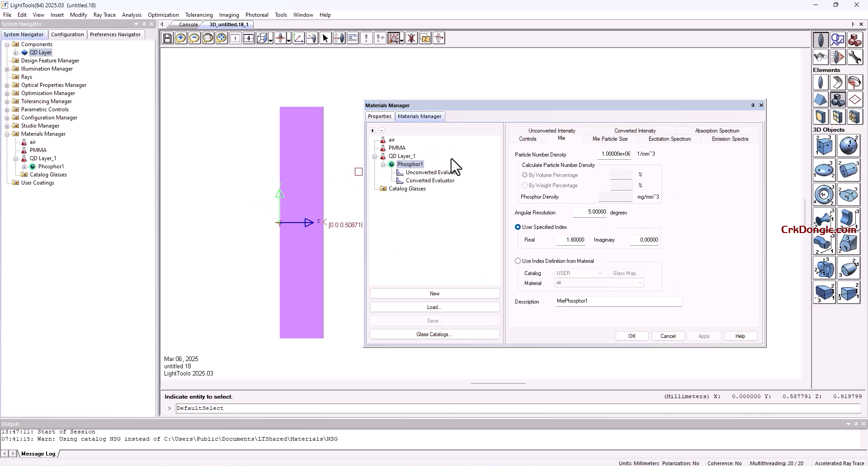
Task: Activate the Select/pointer tool in the toolbar
Action: coord(325,38)
